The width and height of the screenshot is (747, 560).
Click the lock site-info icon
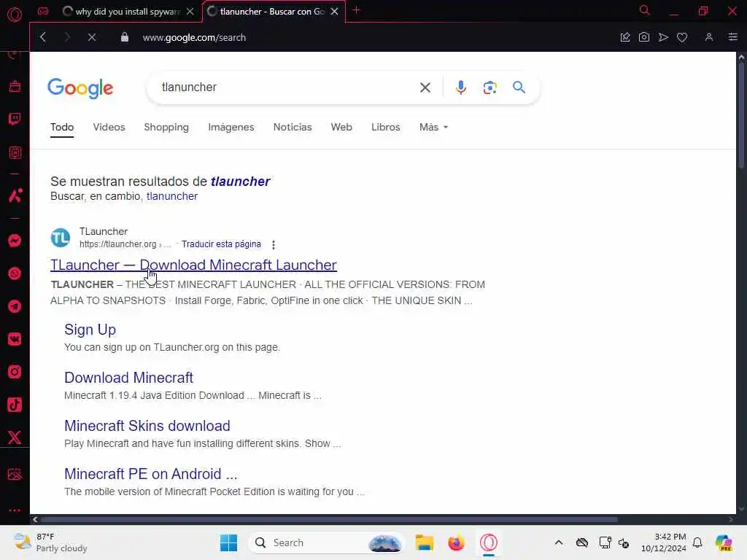click(x=124, y=37)
